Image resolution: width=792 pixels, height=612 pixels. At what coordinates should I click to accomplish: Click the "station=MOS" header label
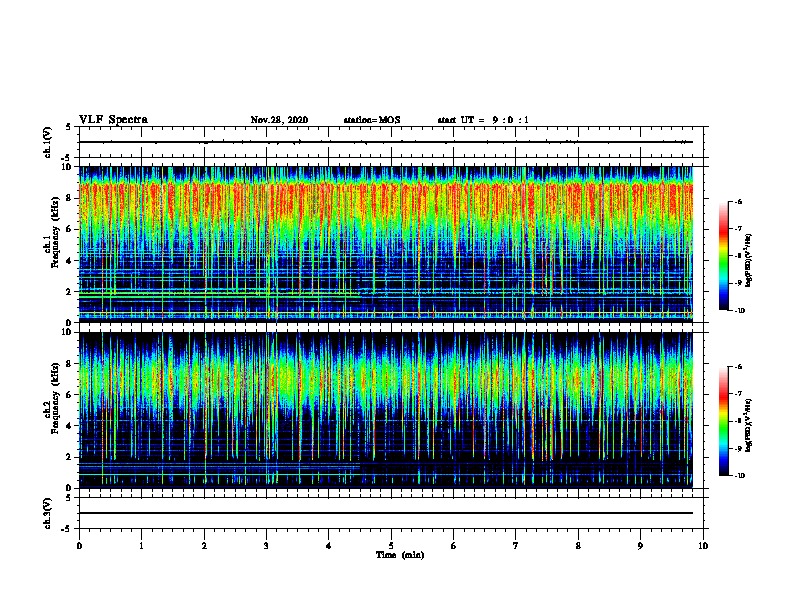[372, 120]
